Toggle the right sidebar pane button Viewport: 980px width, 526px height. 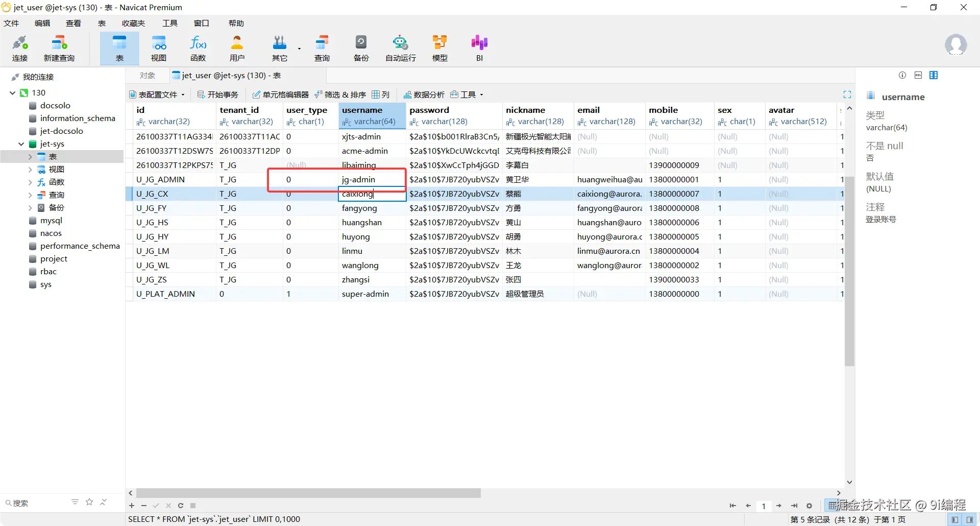point(970,519)
